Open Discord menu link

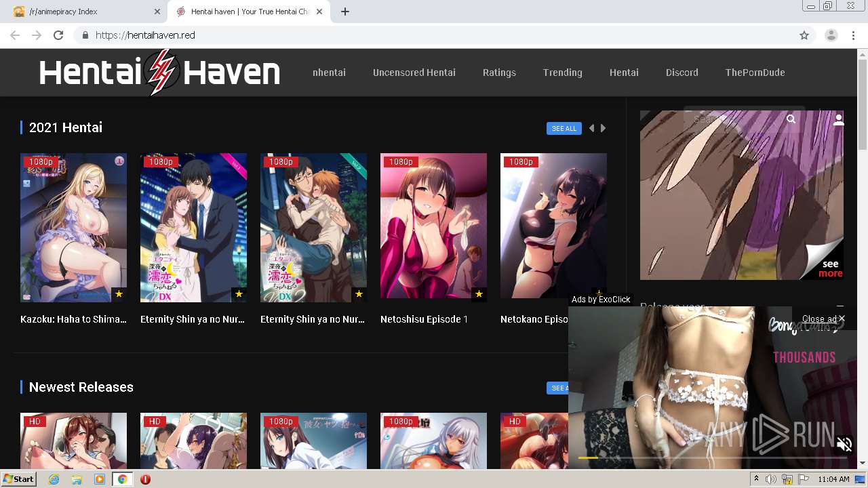tap(682, 73)
